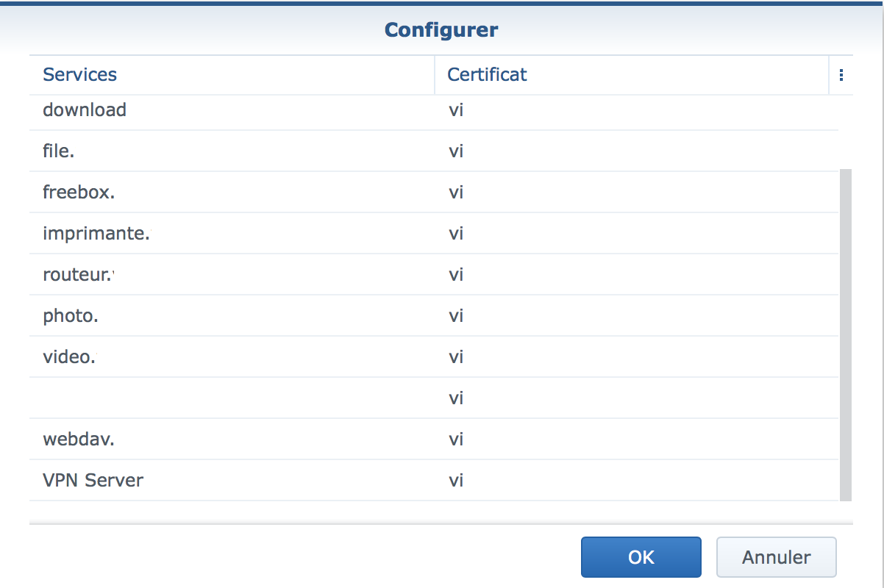Select the VPN Server service row

click(x=434, y=481)
